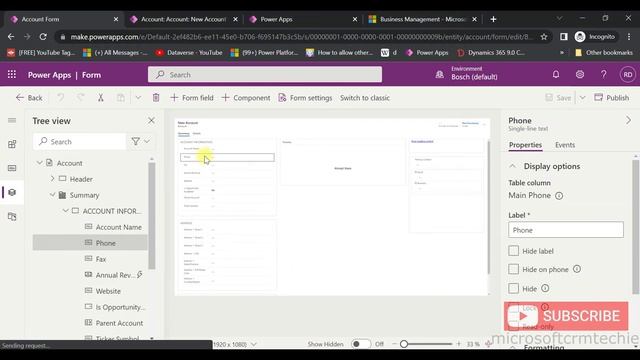Click the Hide info icon
This screenshot has height=360, width=640.
click(545, 288)
